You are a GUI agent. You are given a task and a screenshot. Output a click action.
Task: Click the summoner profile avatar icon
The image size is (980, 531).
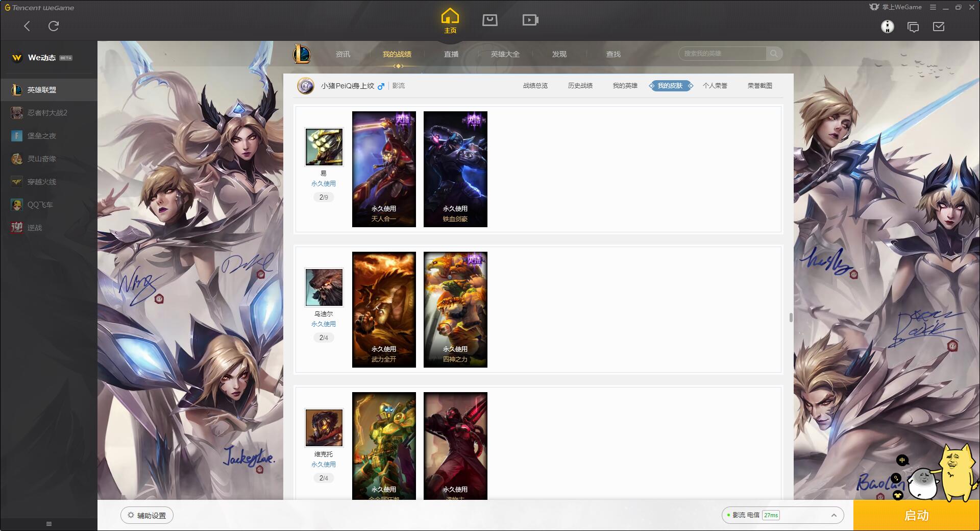click(x=306, y=86)
